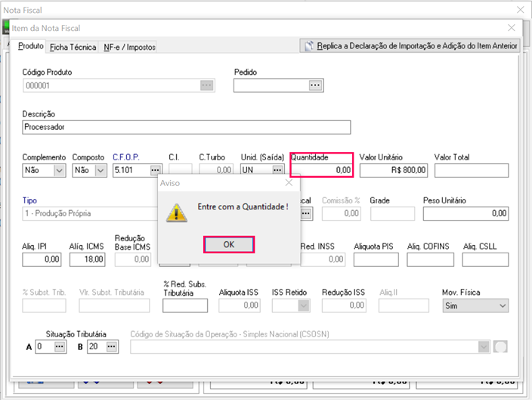This screenshot has height=400, width=532.
Task: Expand the Complemento dropdown
Action: click(59, 170)
